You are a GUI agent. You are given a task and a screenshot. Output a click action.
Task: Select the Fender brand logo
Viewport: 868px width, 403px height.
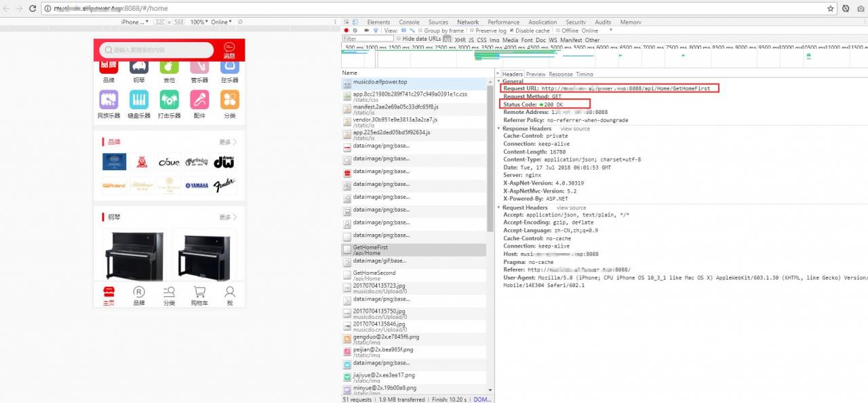click(224, 185)
